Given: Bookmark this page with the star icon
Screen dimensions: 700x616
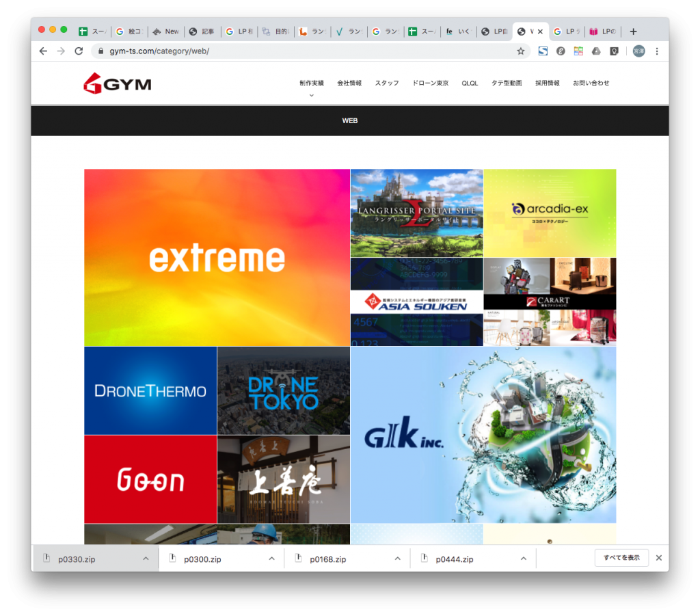Looking at the screenshot, I should [x=520, y=51].
